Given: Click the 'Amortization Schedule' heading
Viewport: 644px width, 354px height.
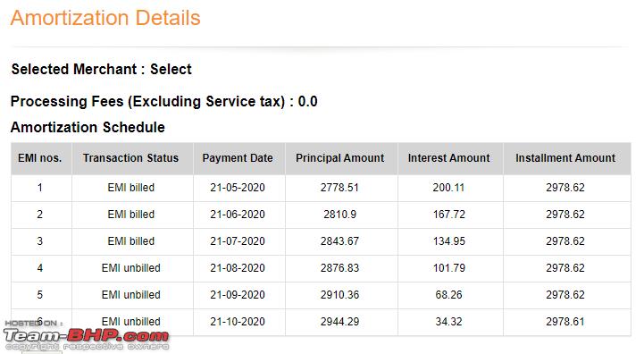Looking at the screenshot, I should (x=88, y=127).
